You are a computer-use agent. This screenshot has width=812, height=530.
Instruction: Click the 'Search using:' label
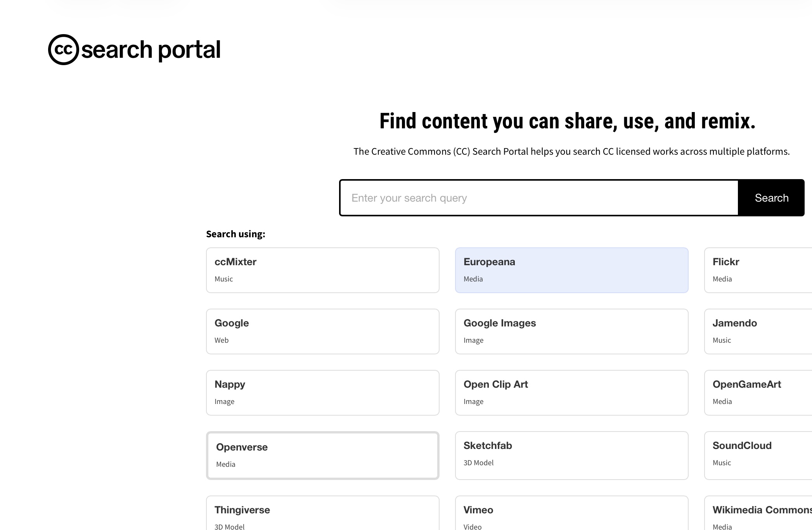[x=235, y=234]
